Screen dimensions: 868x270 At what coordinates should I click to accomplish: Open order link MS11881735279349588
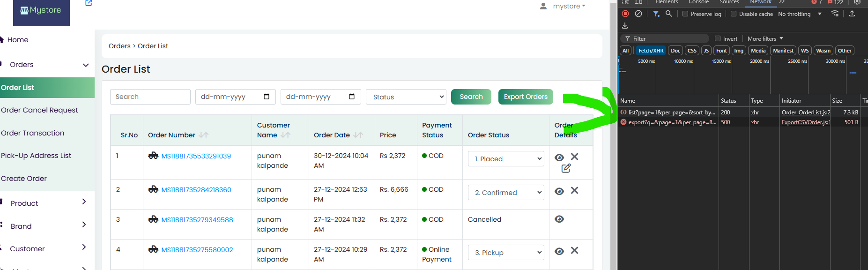[x=197, y=219]
